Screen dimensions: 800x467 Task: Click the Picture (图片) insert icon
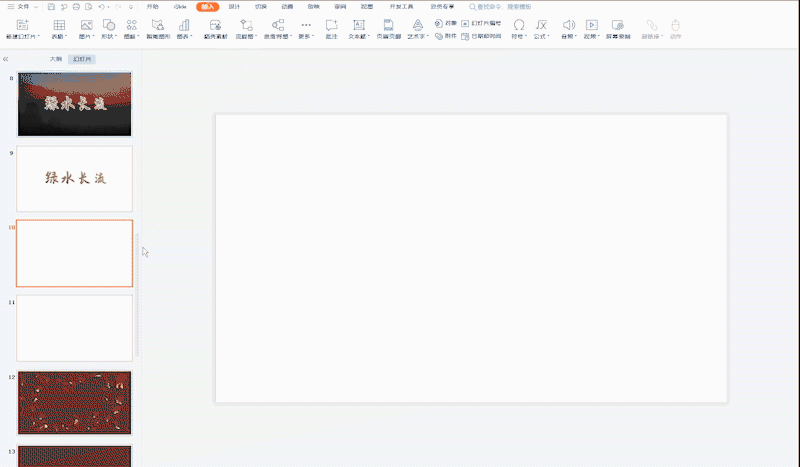tap(86, 25)
